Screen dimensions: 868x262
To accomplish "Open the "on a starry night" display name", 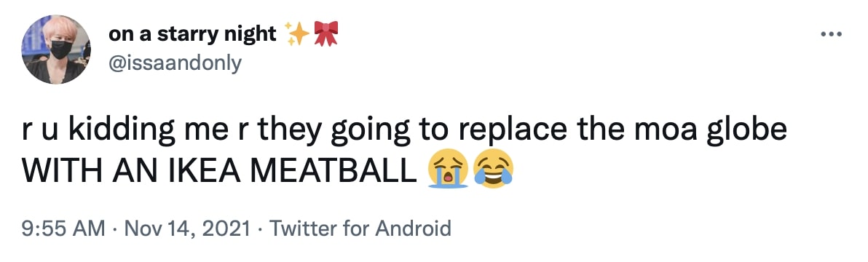I will tap(193, 34).
